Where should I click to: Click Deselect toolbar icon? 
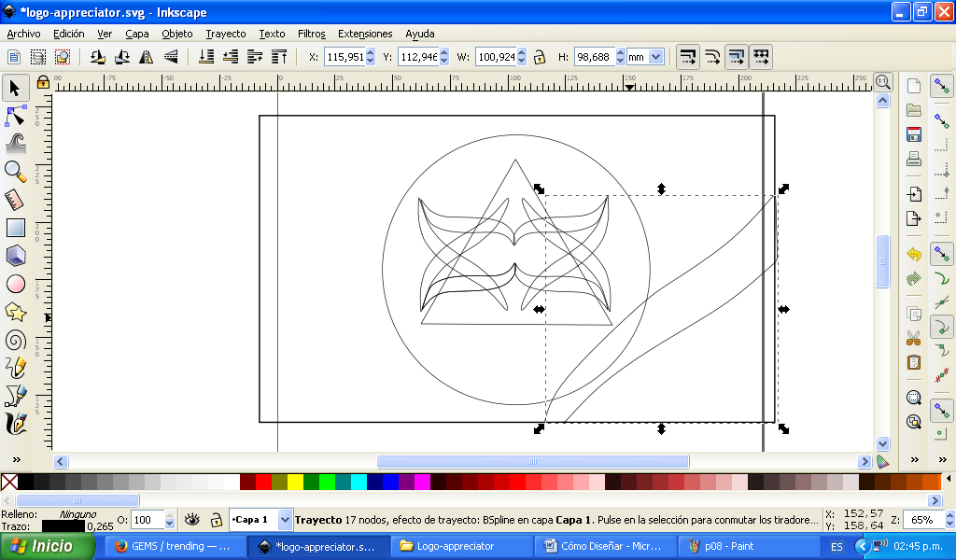click(63, 57)
